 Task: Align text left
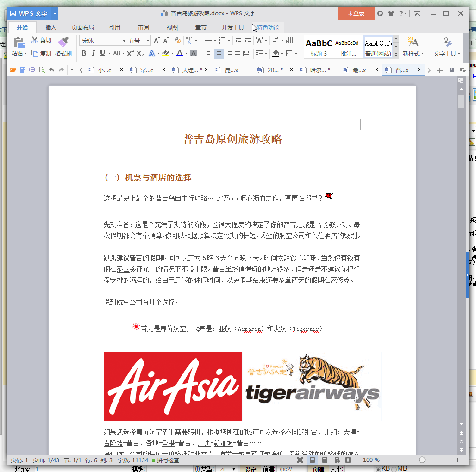click(209, 54)
